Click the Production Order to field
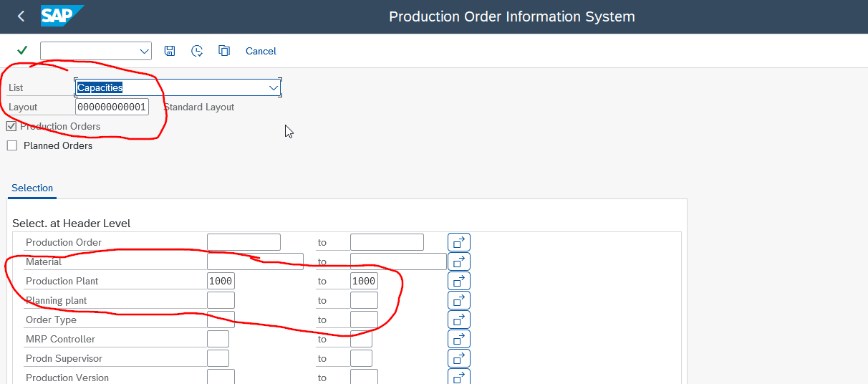 [387, 242]
